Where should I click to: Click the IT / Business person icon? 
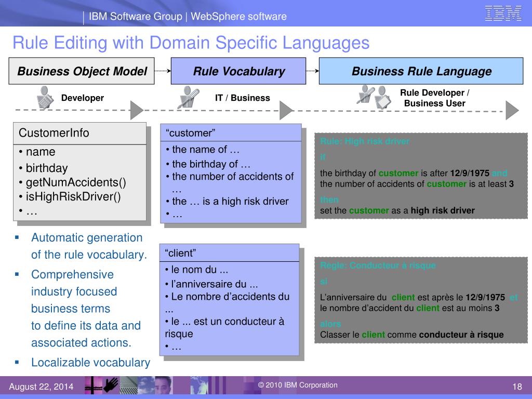pos(188,98)
